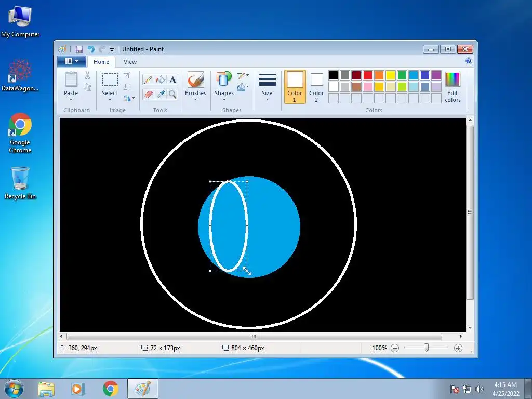532x399 pixels.
Task: Click the vertical scrollbar of canvas
Action: 470,212
